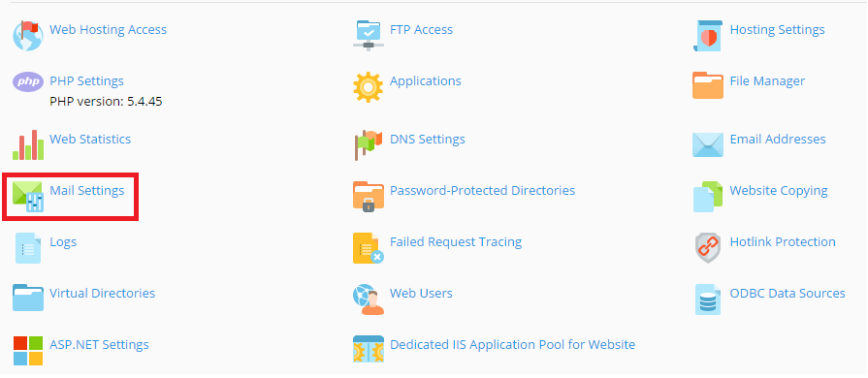Screen dimensions: 868x378
Task: Open the Hotlink Protection shield icon
Action: click(708, 248)
